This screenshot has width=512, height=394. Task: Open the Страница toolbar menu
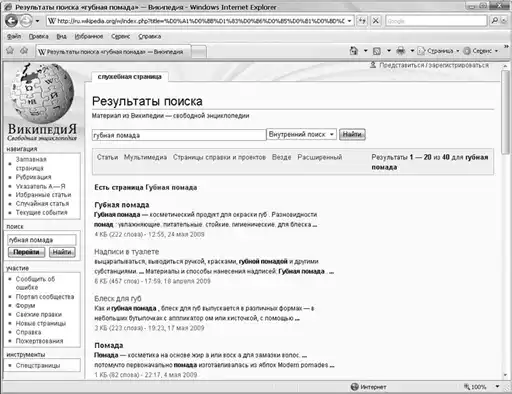tap(438, 51)
